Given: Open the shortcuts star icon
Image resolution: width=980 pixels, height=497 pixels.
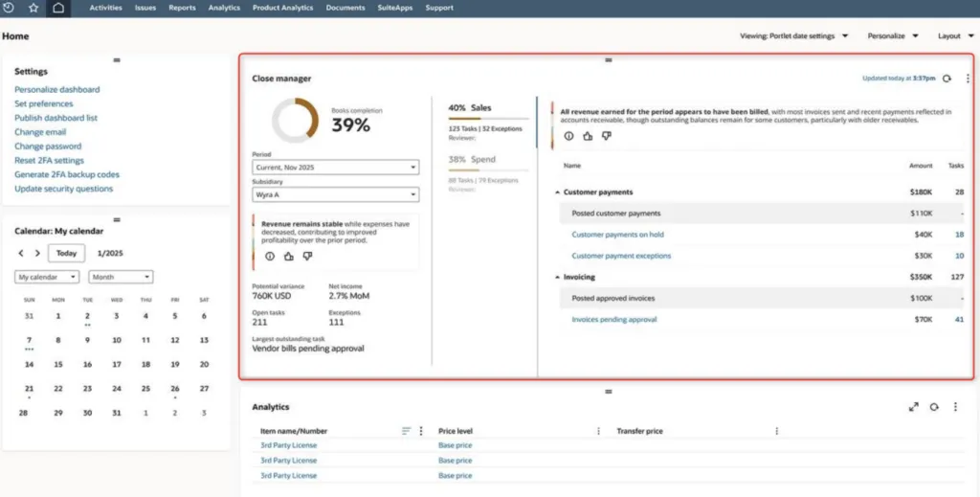Looking at the screenshot, I should point(33,8).
